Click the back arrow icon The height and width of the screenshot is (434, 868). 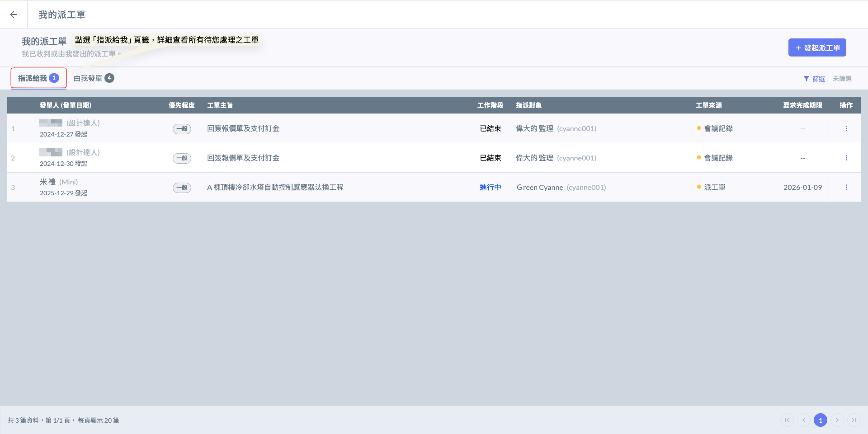[14, 14]
